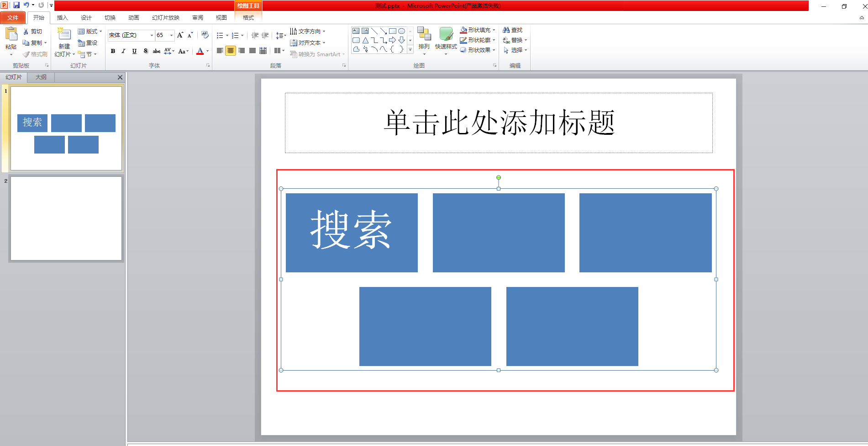The image size is (868, 446).
Task: Select the rounded rectangle shape
Action: 356,40
